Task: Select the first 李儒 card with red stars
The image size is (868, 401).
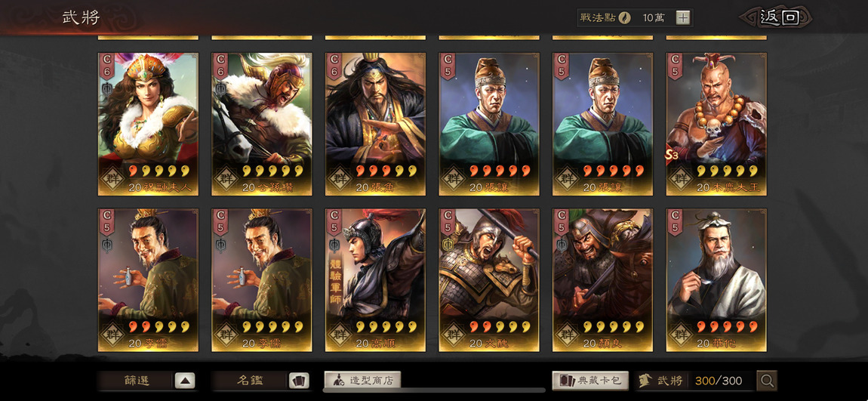Action: [x=148, y=280]
